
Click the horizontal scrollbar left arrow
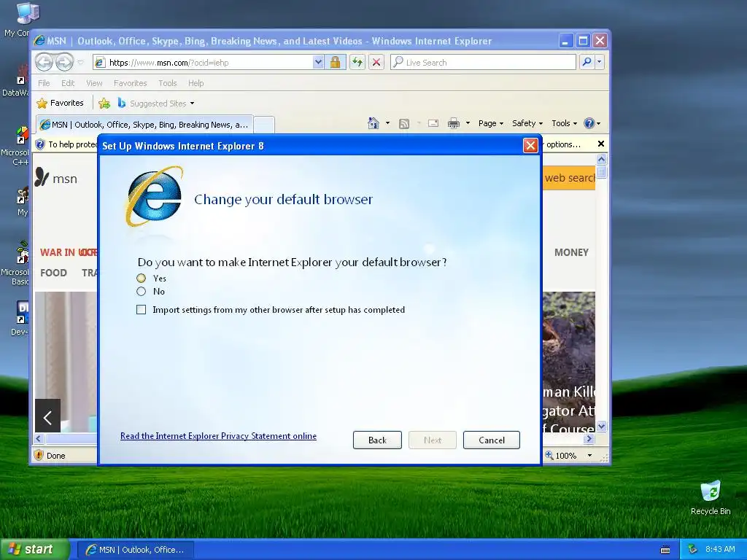point(39,438)
